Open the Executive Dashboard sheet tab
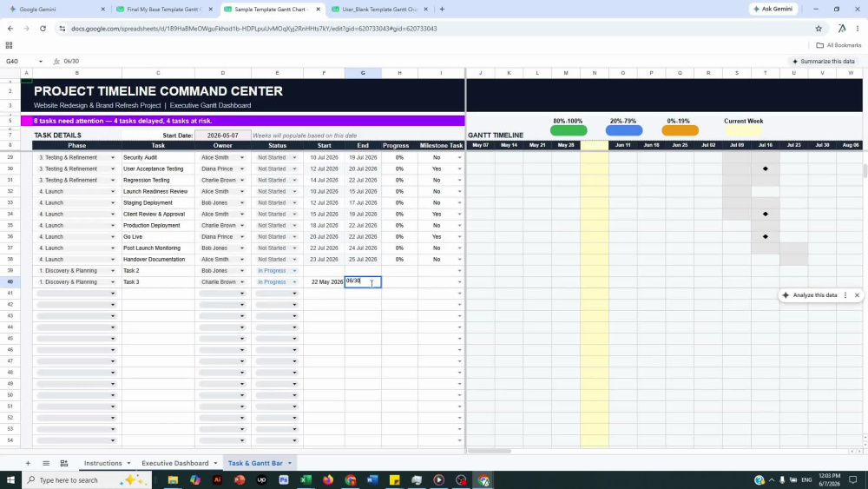The image size is (868, 489). (x=175, y=463)
